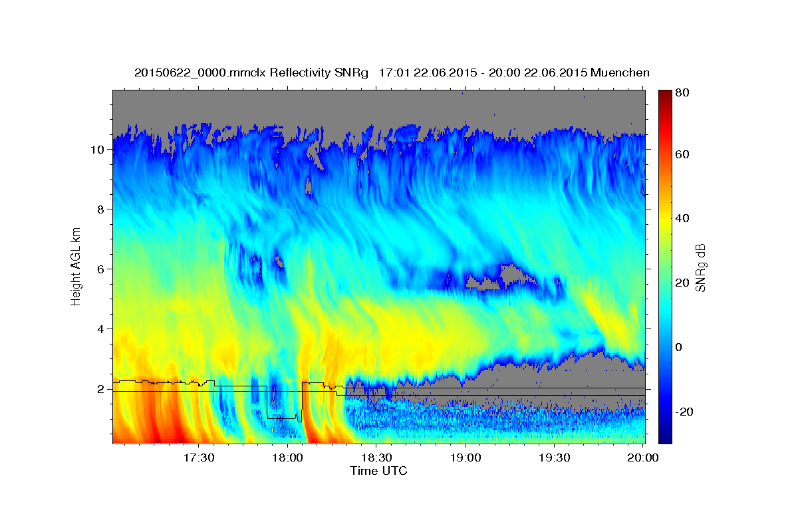Image resolution: width=798 pixels, height=532 pixels.
Task: Click the colorbar value label -20
Action: pos(685,412)
